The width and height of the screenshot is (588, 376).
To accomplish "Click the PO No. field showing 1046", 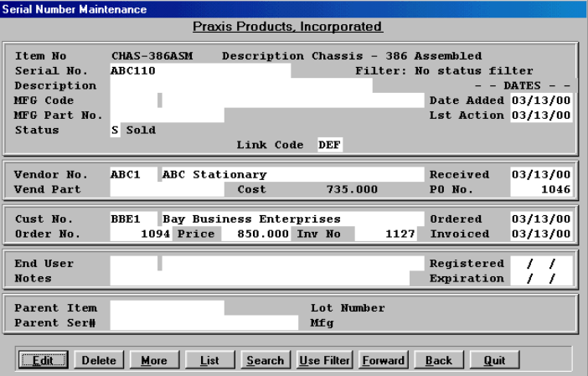I will coord(542,190).
